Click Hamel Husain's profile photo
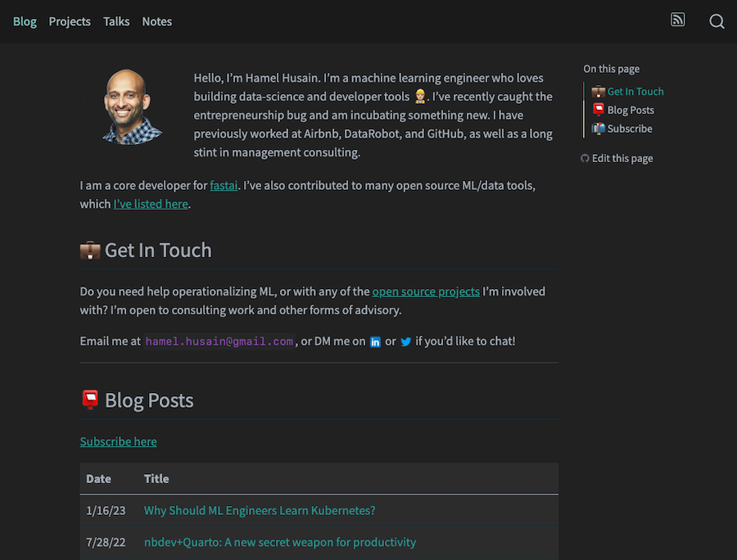 [133, 107]
